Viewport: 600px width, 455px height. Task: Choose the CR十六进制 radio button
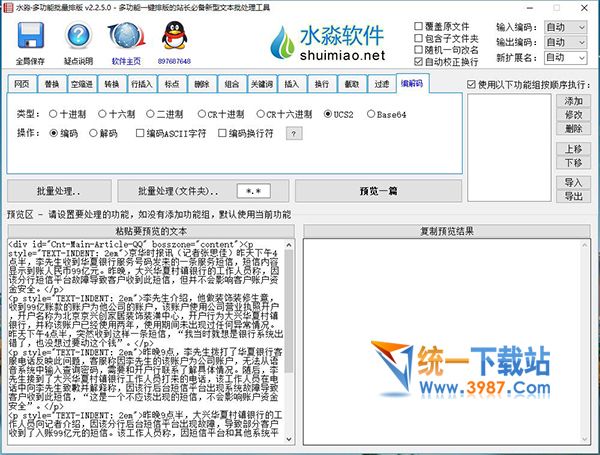[260, 114]
